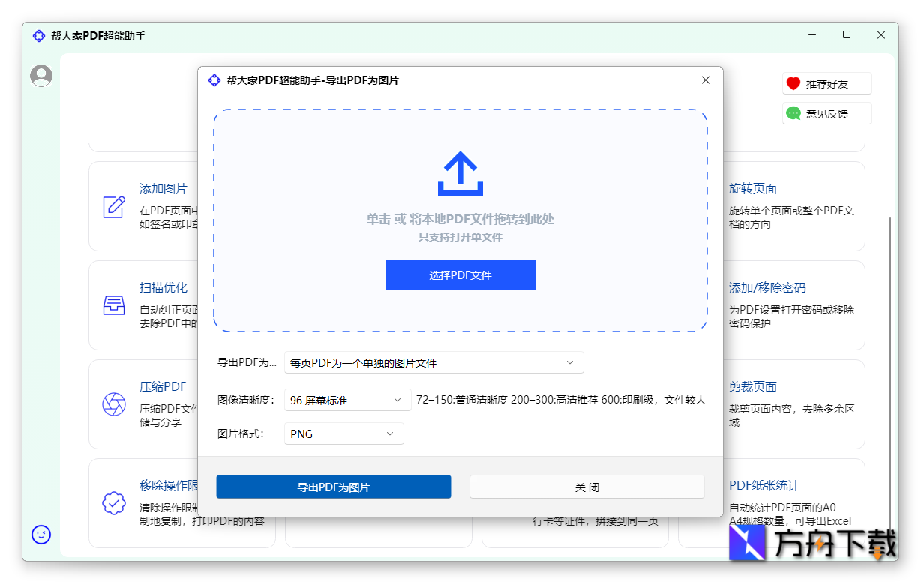Click the heart icon beside 推荐好友
The width and height of the screenshot is (924, 588).
(793, 83)
